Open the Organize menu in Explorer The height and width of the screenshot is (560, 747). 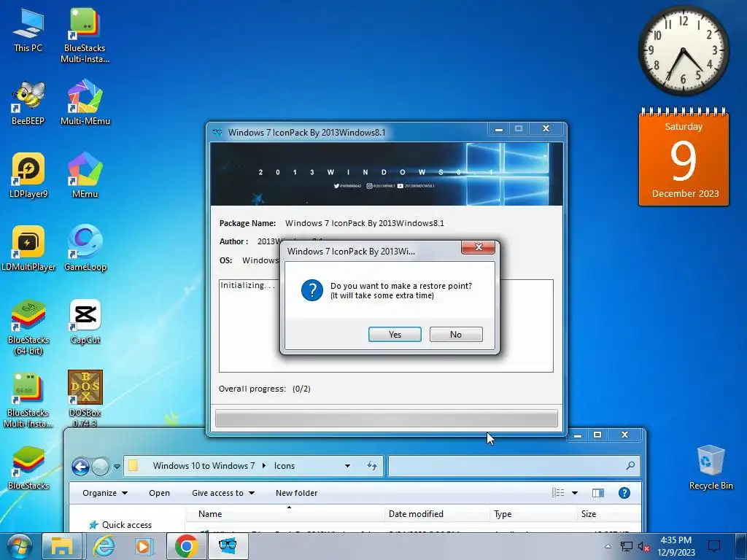(x=105, y=493)
